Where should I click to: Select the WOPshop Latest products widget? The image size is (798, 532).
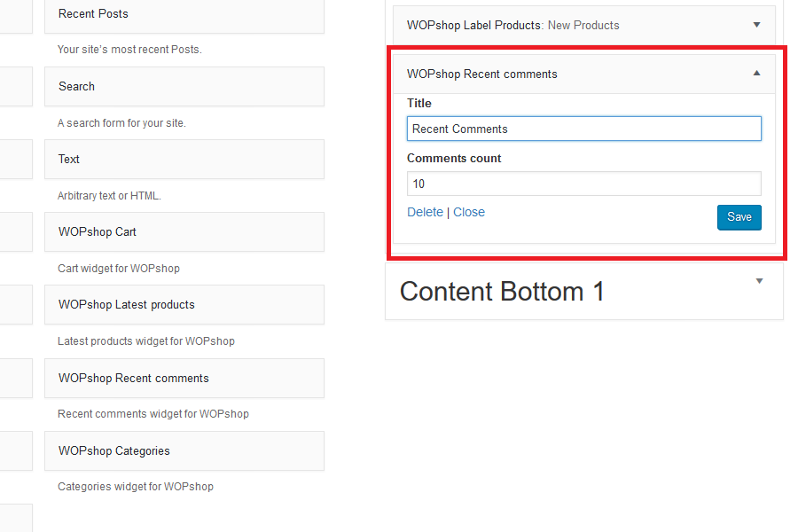[184, 305]
